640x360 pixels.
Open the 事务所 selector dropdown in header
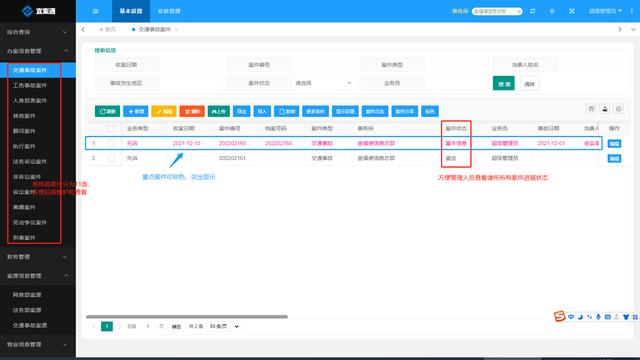pyautogui.click(x=497, y=11)
